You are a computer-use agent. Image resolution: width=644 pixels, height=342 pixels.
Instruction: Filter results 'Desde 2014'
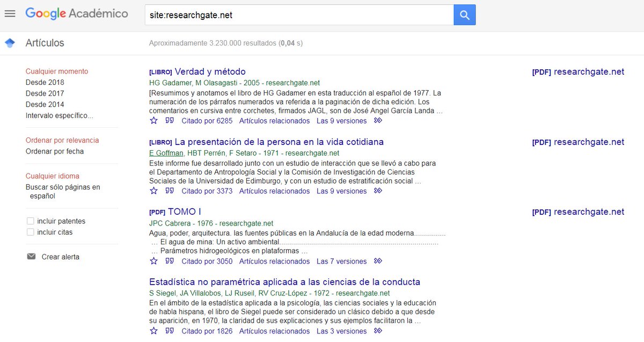tap(45, 105)
